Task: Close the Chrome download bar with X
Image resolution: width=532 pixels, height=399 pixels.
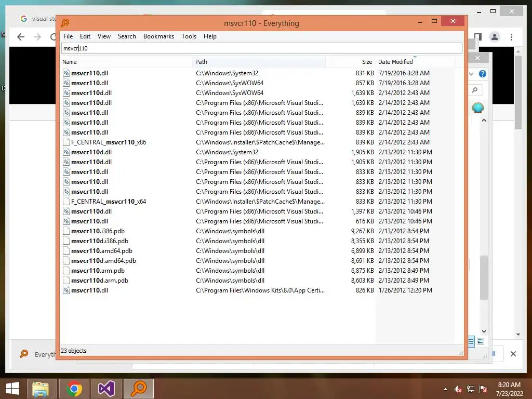Action: pyautogui.click(x=513, y=354)
